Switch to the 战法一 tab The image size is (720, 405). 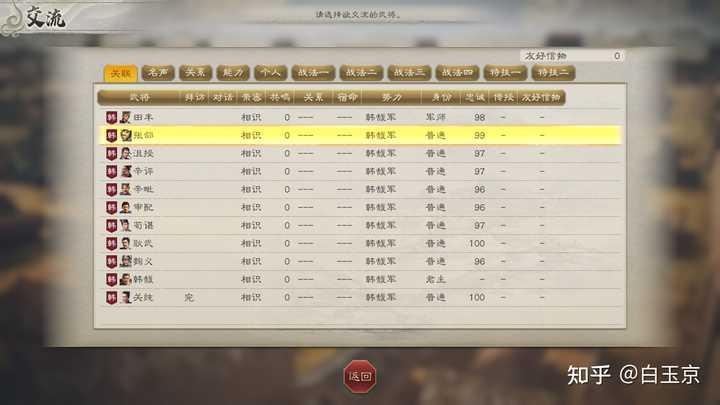[x=313, y=73]
